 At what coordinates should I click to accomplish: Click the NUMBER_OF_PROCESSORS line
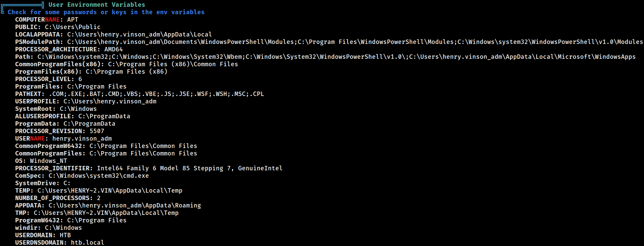pos(58,198)
